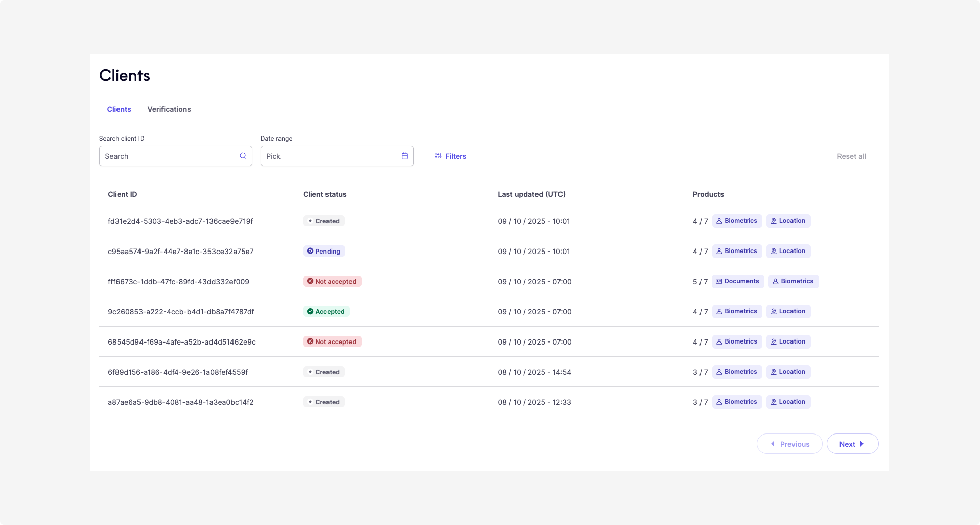Click Biometrics tag for client 9c260853

click(737, 311)
